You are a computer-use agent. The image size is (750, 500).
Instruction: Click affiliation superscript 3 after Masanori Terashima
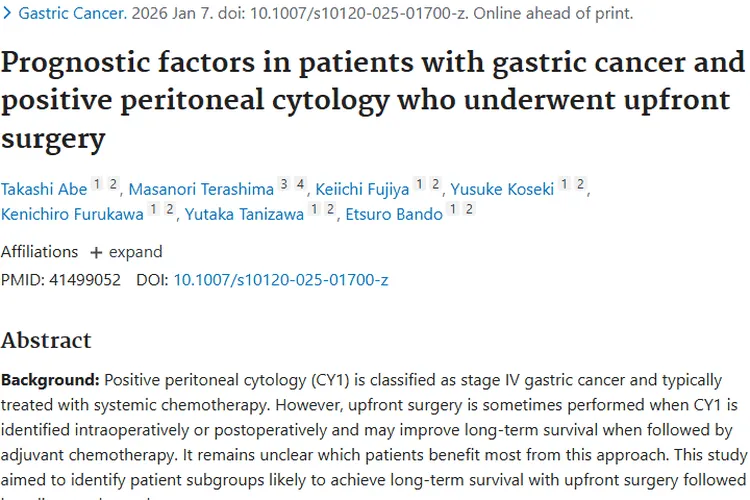[284, 184]
